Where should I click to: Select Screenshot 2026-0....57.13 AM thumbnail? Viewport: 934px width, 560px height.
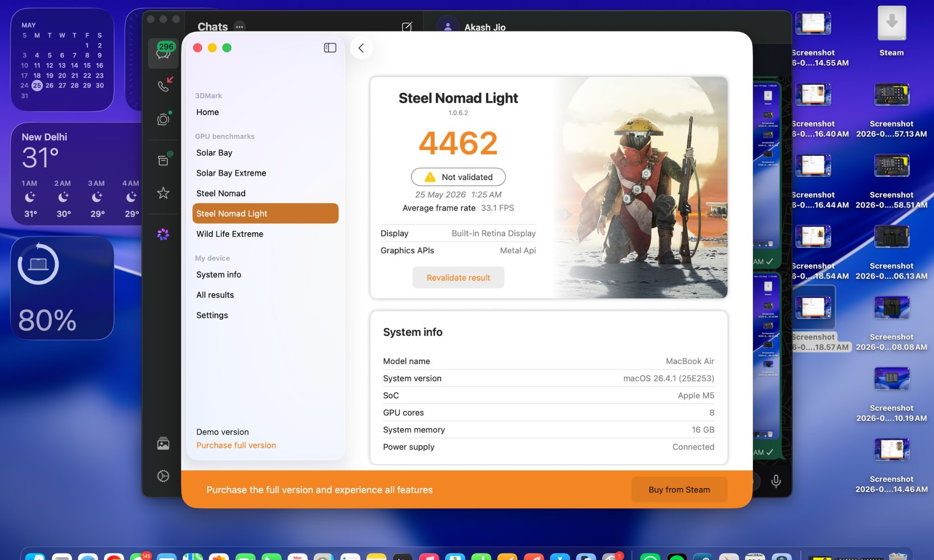pos(892,94)
